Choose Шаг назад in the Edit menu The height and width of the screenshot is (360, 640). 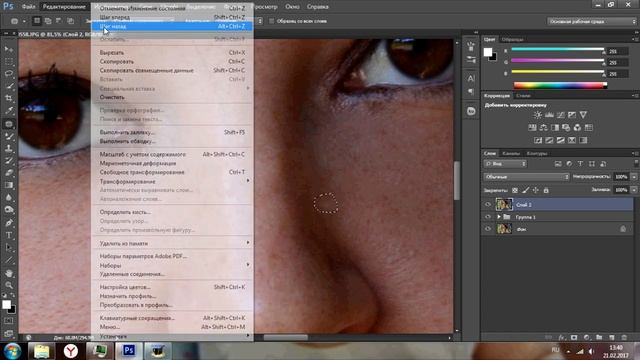point(171,26)
